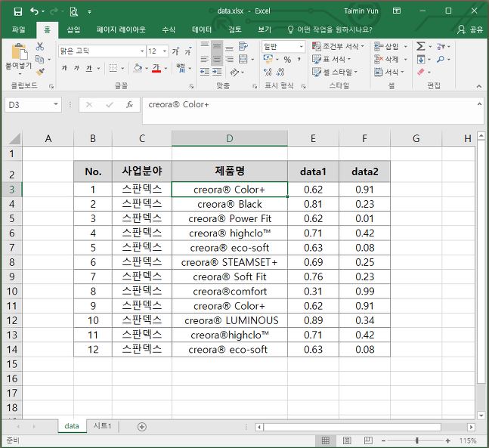
Task: Click the column D header
Action: 230,138
